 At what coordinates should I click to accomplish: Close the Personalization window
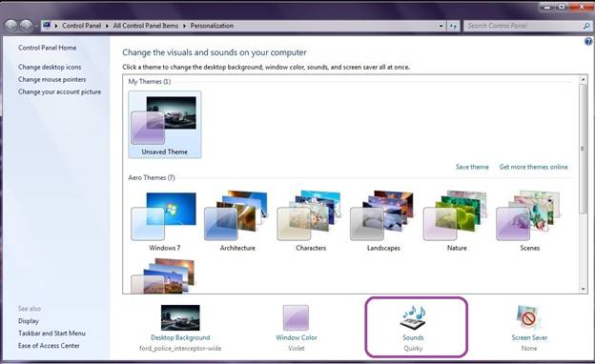point(581,7)
